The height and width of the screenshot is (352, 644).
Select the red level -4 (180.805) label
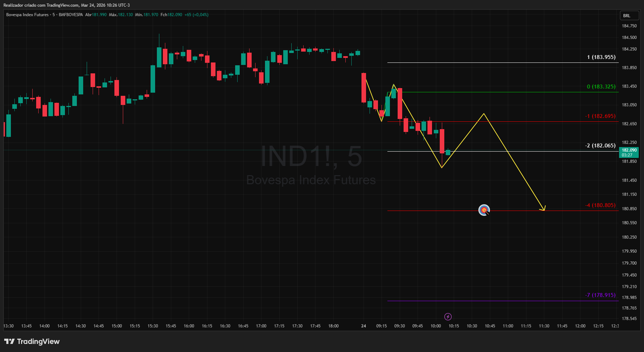pos(600,205)
